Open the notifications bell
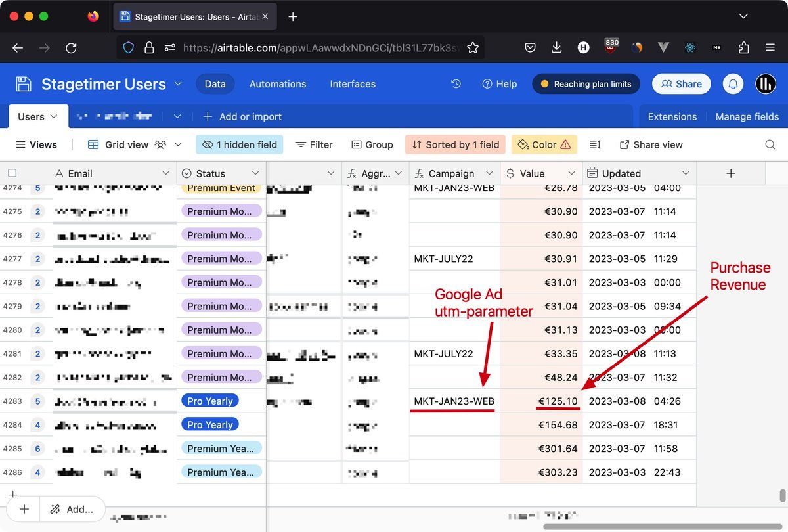The height and width of the screenshot is (532, 788). (733, 84)
